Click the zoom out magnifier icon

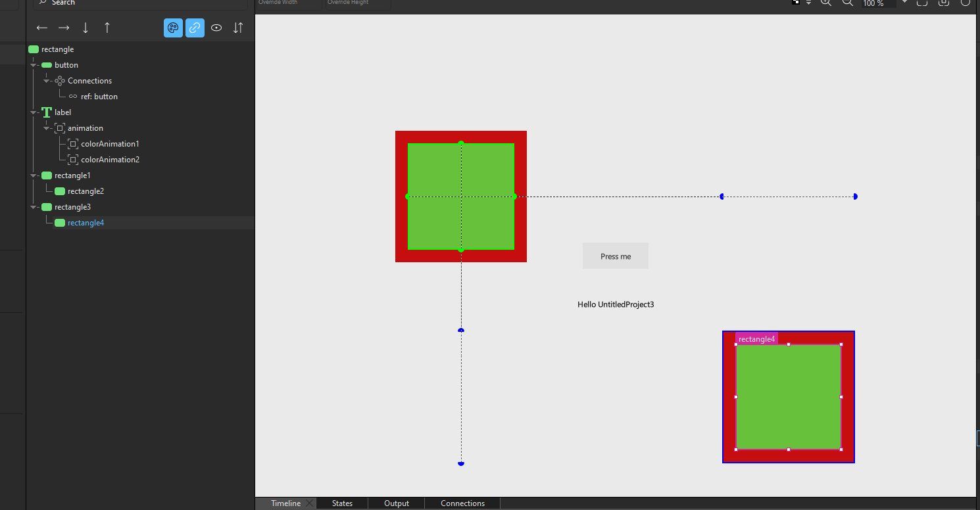pyautogui.click(x=848, y=3)
